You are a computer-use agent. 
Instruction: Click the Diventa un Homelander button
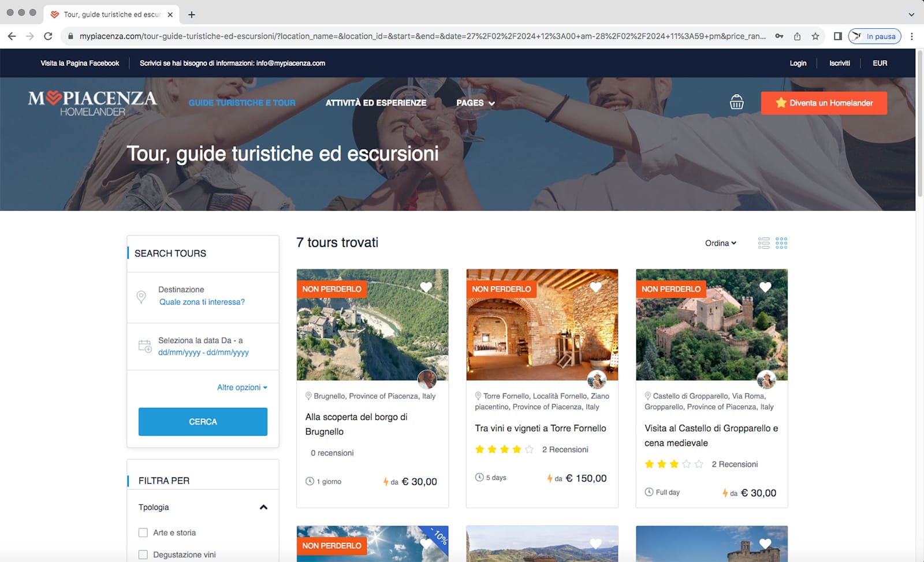point(824,103)
